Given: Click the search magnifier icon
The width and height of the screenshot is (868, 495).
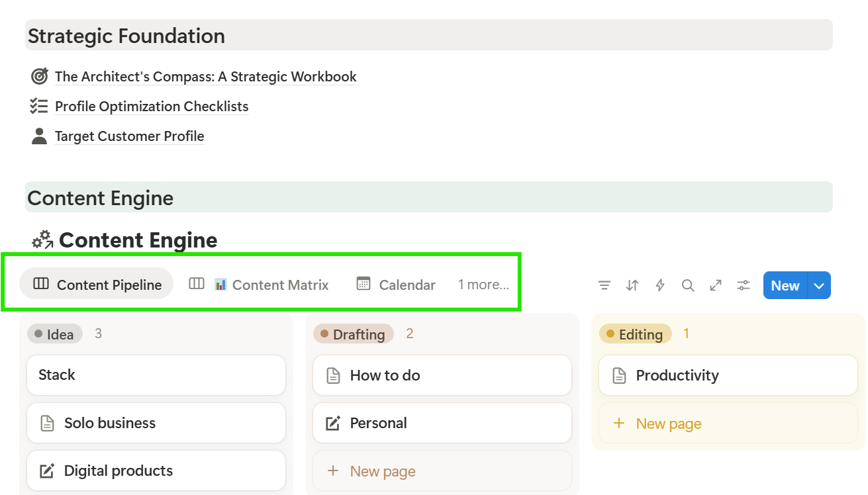Looking at the screenshot, I should 688,285.
